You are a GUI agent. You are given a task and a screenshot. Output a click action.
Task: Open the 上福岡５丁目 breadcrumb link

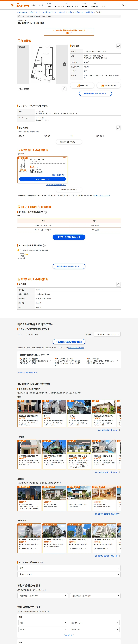tap(79, 12)
